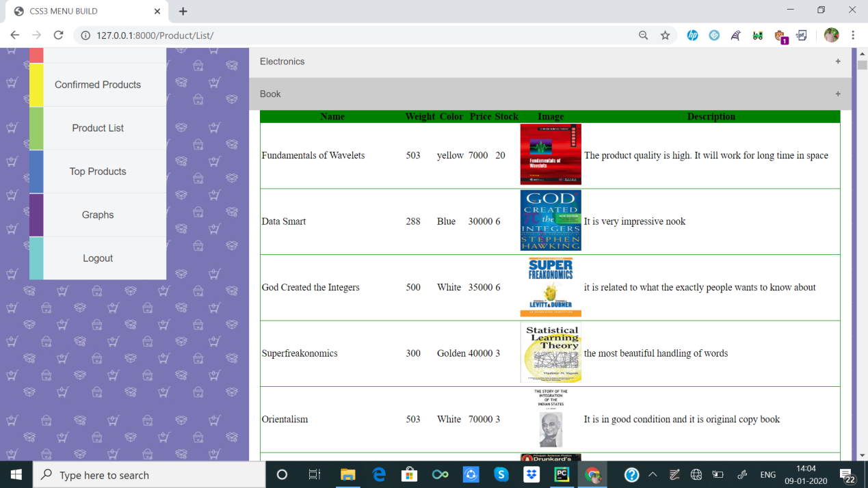This screenshot has width=868, height=488.
Task: Open the taskbar help question-mark icon
Action: pyautogui.click(x=631, y=474)
